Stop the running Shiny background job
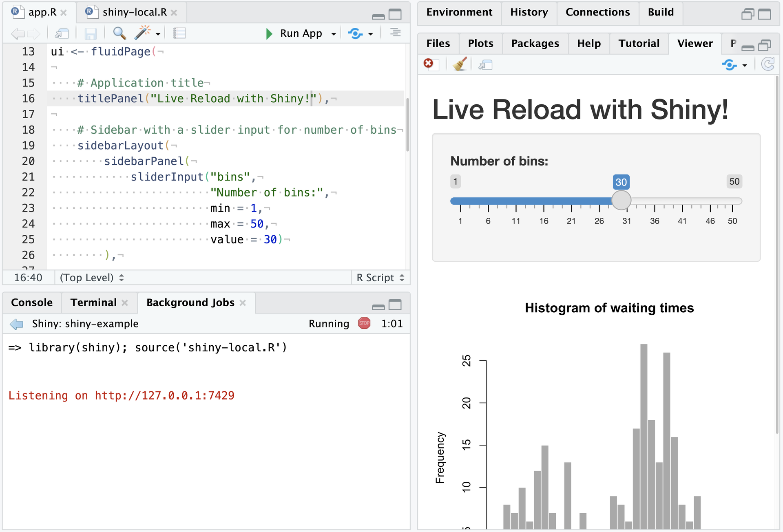 tap(364, 323)
